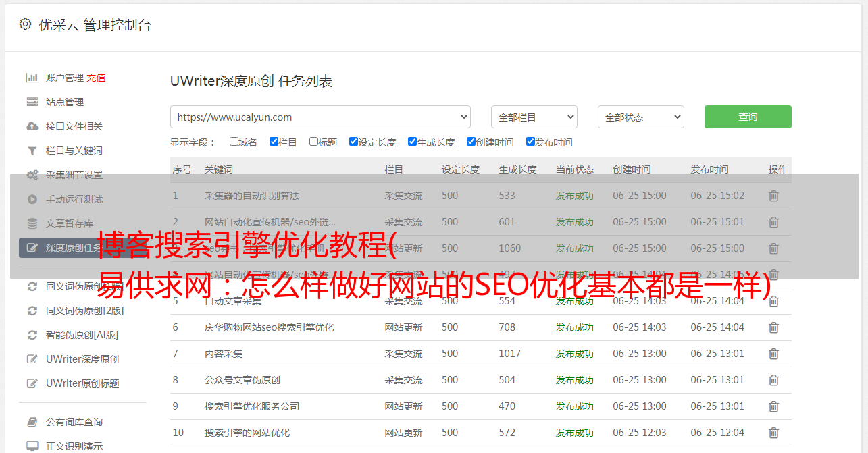This screenshot has width=868, height=453.
Task: Click the 发布时间 column header
Action: coord(709,169)
